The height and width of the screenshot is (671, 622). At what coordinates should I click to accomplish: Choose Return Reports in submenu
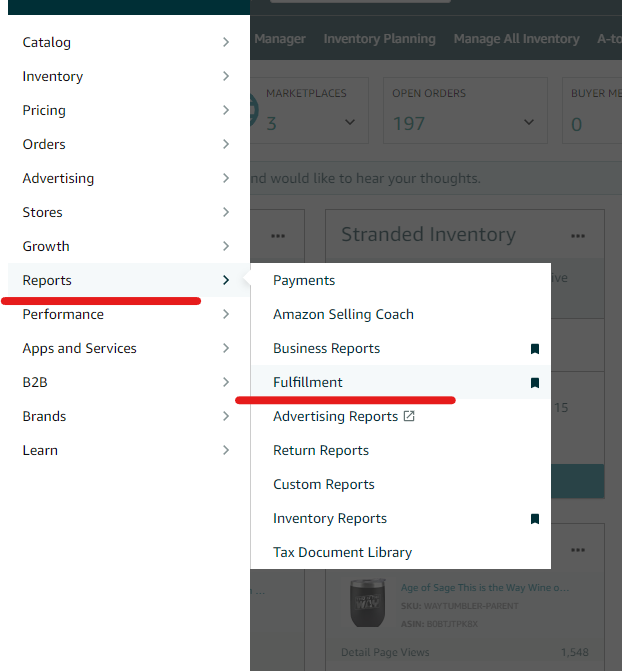click(x=321, y=451)
